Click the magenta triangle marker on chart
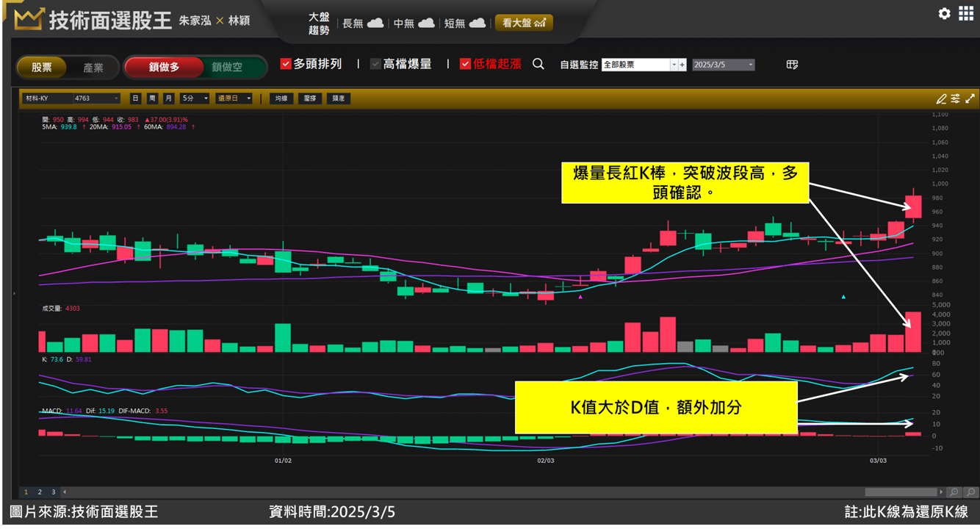 tap(580, 297)
